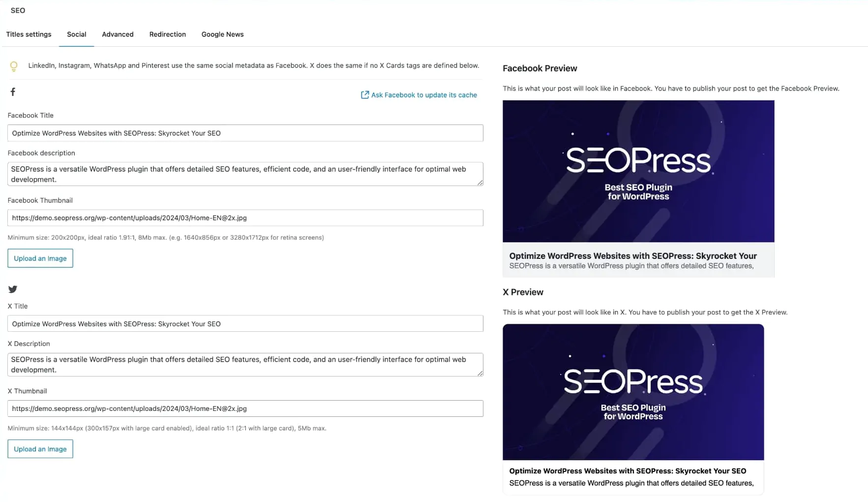Click the Facebook icon above Facebook Title

13,92
